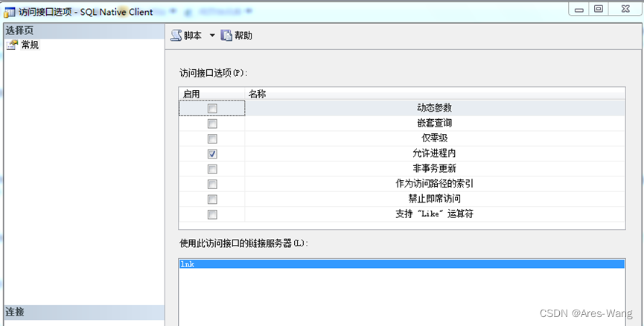Tick the 作为访问路径的索引 checkbox
This screenshot has width=644, height=326.
212,184
